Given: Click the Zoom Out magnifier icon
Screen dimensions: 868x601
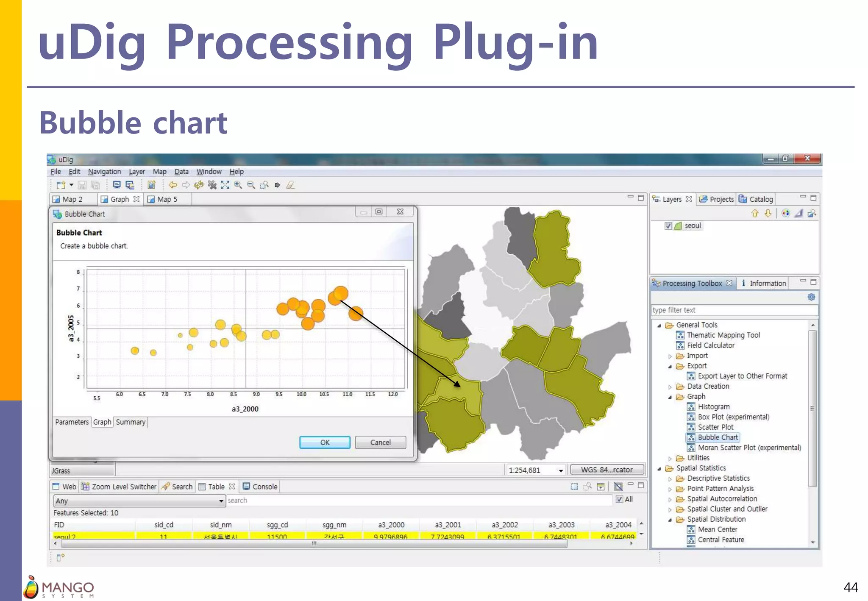Looking at the screenshot, I should (251, 185).
